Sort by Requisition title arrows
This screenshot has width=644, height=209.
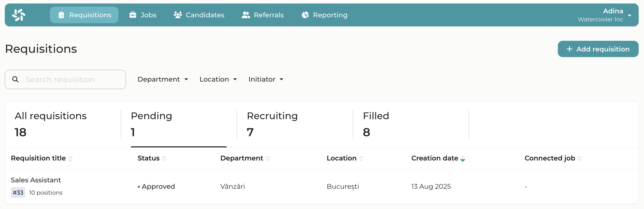tap(70, 159)
